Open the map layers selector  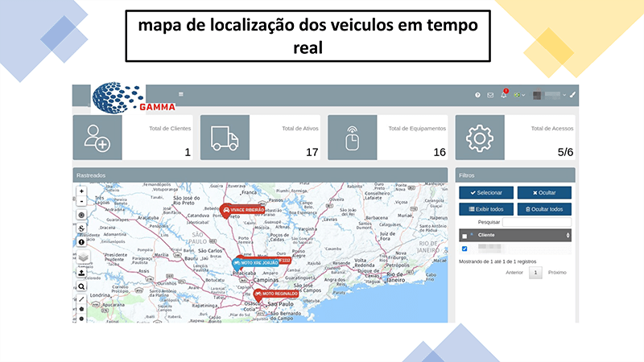84,257
